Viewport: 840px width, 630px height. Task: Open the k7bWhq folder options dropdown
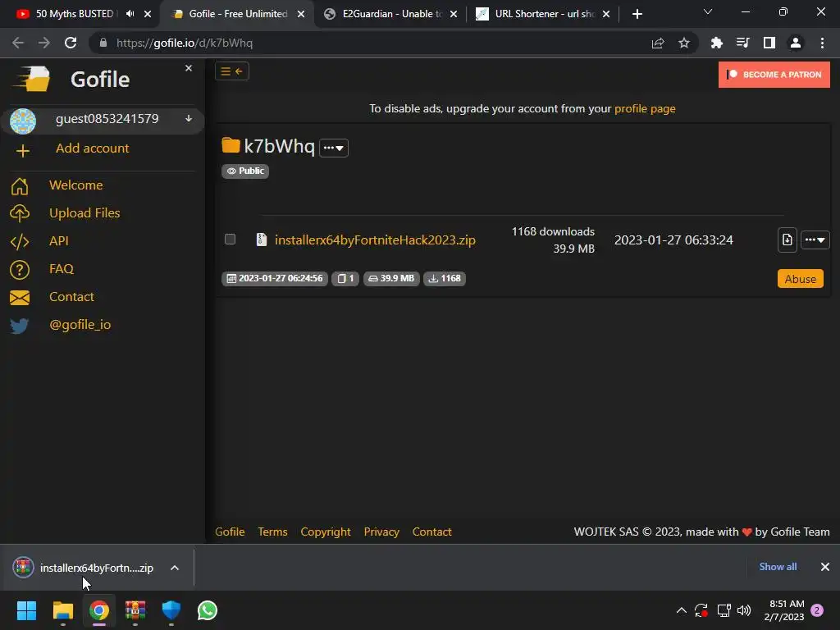tap(334, 148)
